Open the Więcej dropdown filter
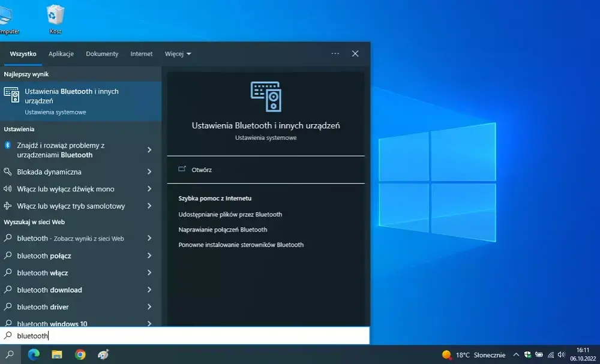Viewport: 600px width, 364px height. point(178,54)
